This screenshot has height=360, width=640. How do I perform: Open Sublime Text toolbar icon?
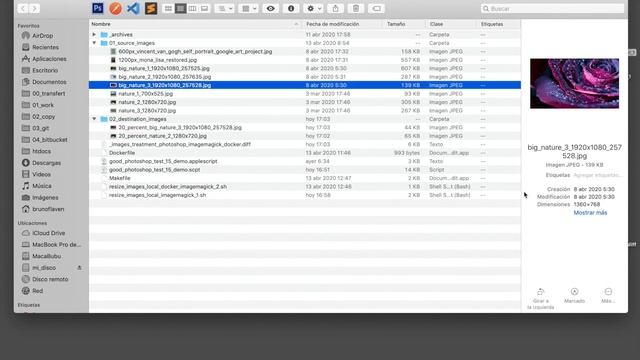[151, 8]
